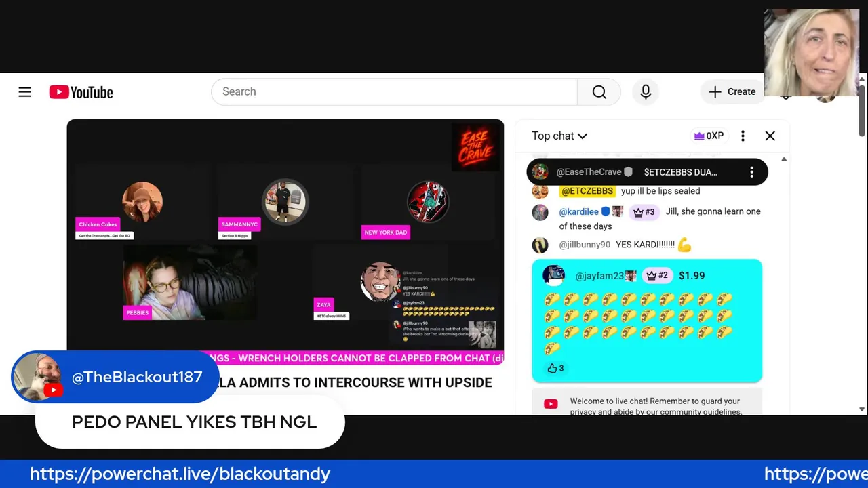Image resolution: width=868 pixels, height=488 pixels.
Task: Click the webcam overlay in the corner
Action: click(811, 53)
